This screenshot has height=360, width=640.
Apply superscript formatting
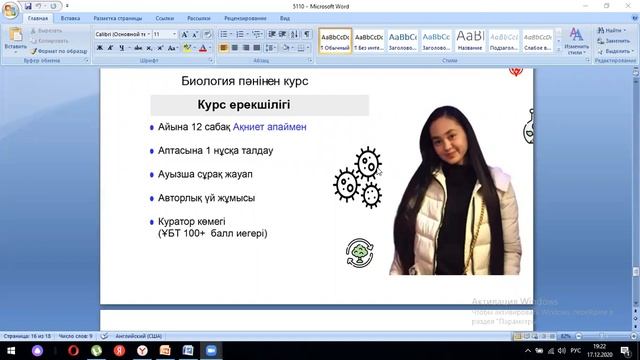[160, 48]
